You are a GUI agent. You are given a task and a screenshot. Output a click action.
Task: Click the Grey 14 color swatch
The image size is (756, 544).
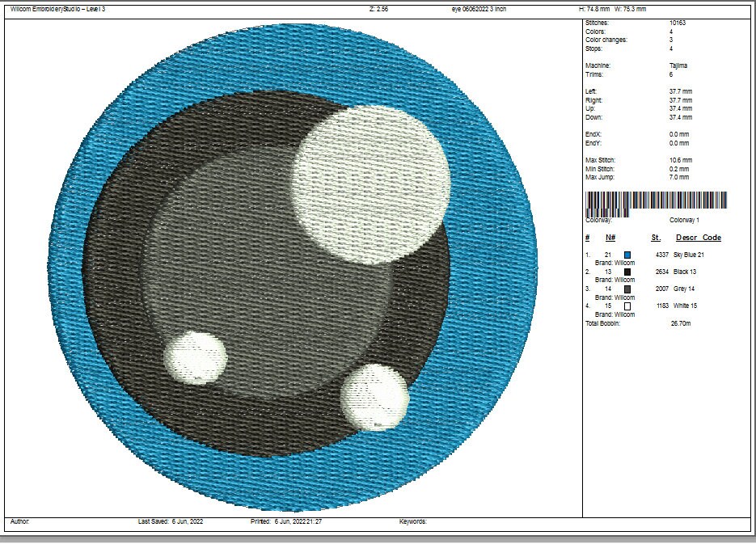click(x=627, y=289)
